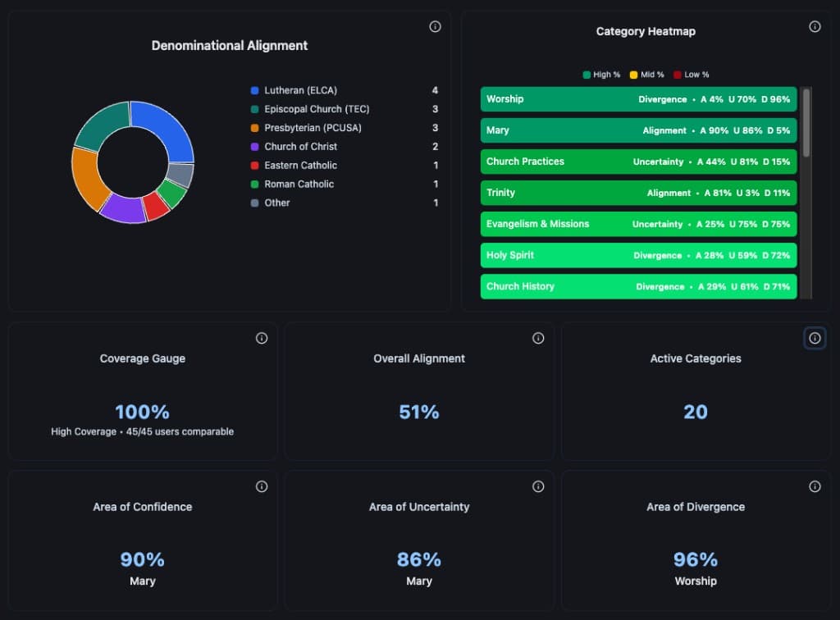Select Episcopal Church (TEC) legend label

pos(317,109)
